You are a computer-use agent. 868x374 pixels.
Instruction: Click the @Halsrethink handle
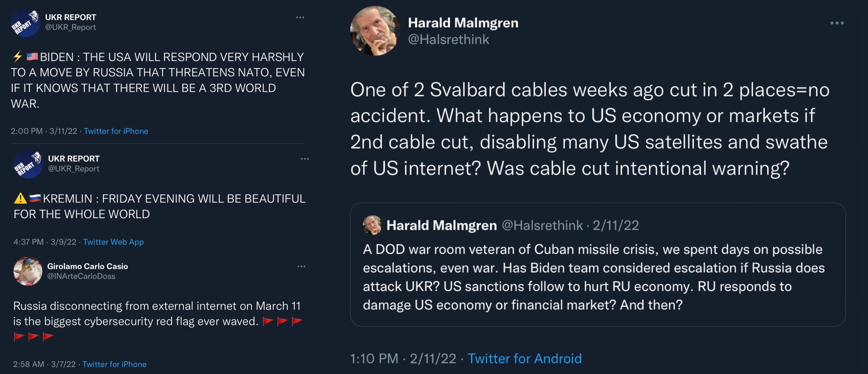pos(448,39)
